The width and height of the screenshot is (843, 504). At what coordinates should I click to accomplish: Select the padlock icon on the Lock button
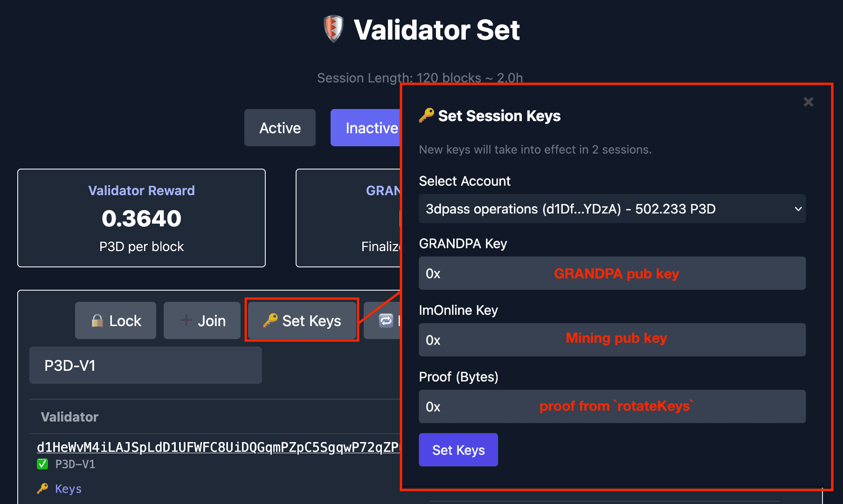(97, 320)
